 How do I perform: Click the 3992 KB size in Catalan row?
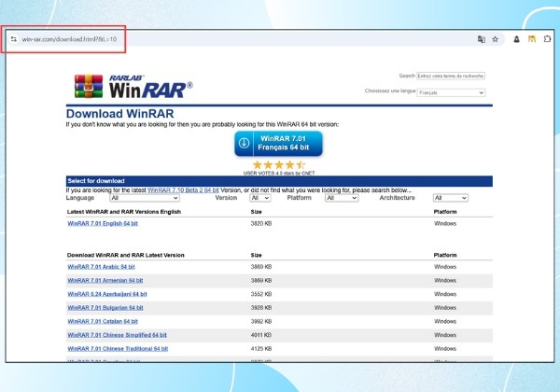click(x=261, y=321)
